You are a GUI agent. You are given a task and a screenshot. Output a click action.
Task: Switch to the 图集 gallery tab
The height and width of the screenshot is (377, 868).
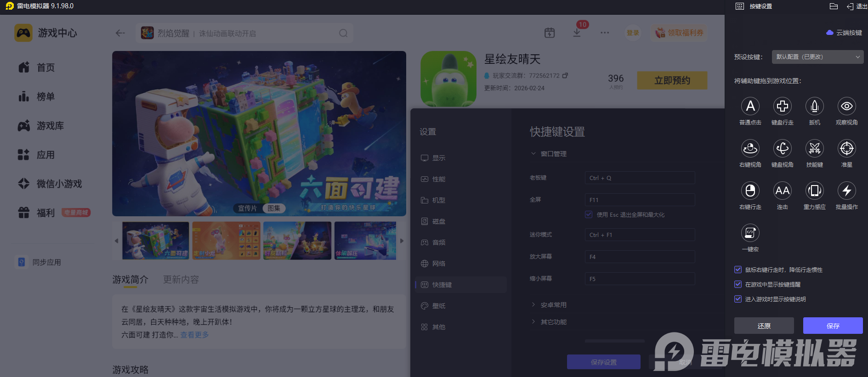coord(274,208)
